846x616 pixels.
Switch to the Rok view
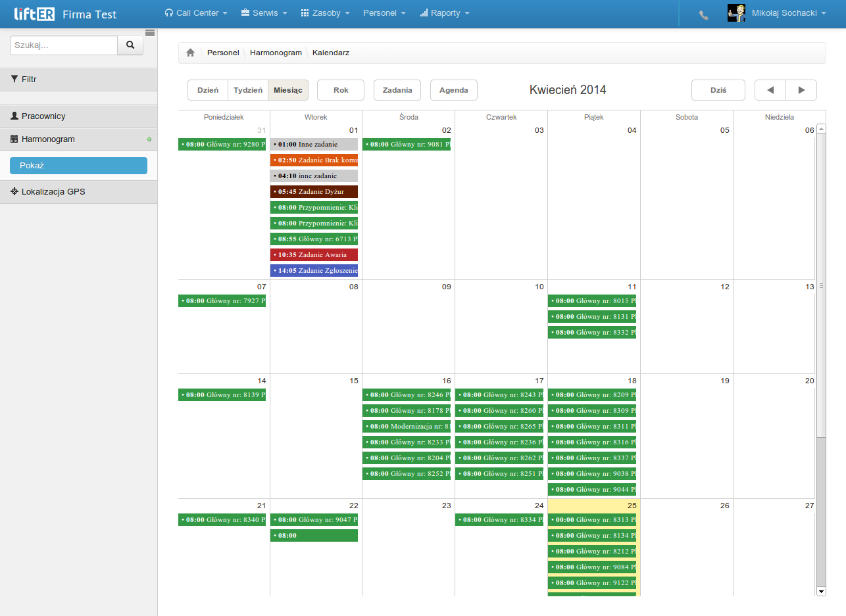tap(341, 90)
